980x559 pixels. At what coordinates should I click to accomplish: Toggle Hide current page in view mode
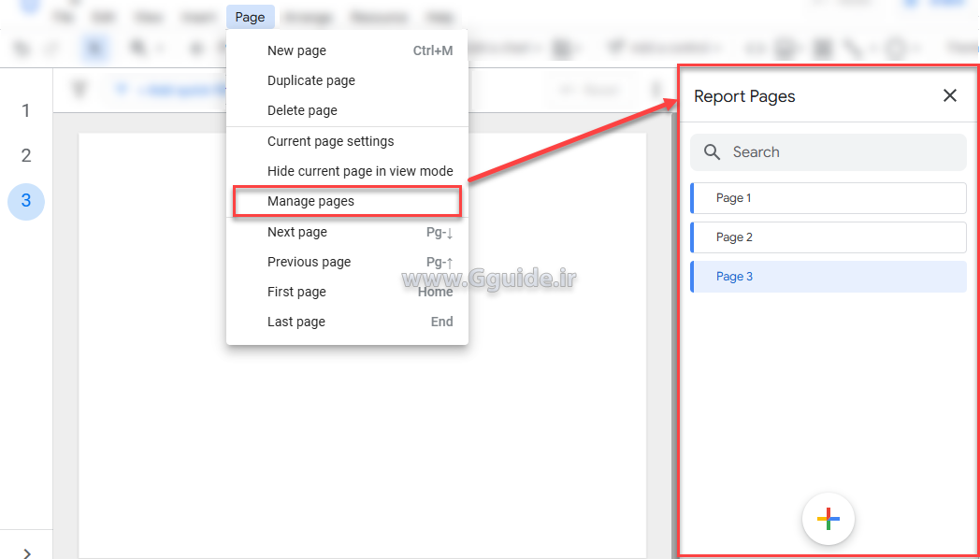click(359, 171)
